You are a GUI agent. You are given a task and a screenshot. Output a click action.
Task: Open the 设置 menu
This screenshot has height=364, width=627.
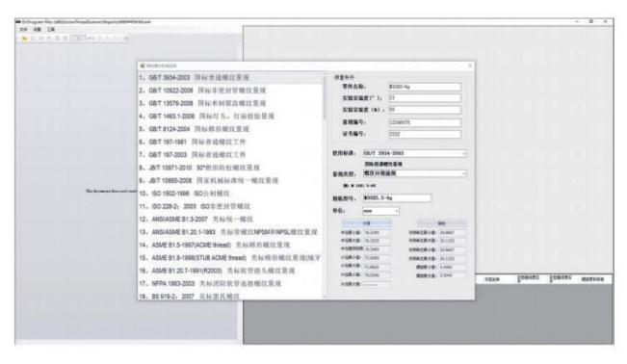[38, 30]
